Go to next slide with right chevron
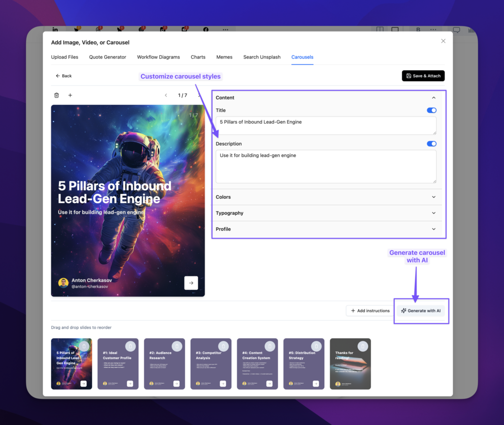The height and width of the screenshot is (425, 504). click(199, 95)
